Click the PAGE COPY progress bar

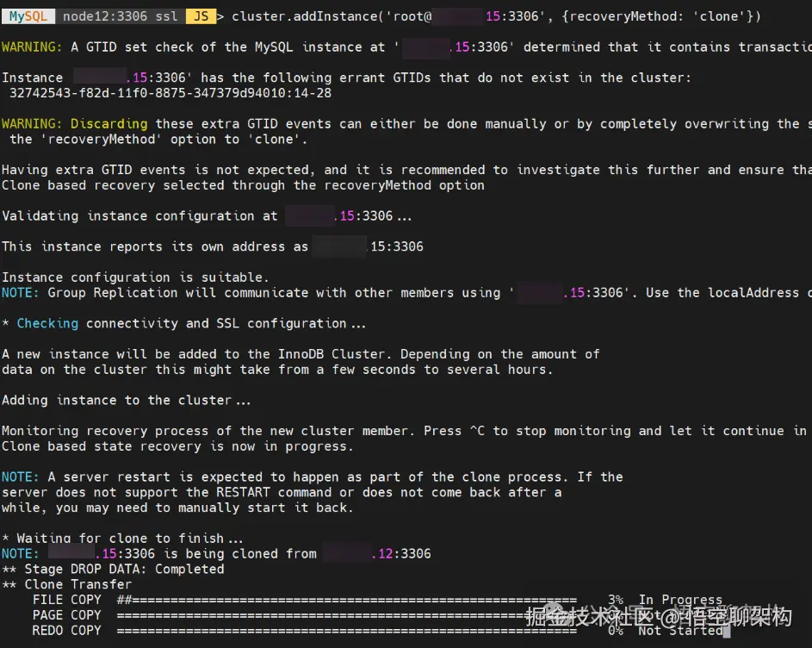[x=346, y=615]
